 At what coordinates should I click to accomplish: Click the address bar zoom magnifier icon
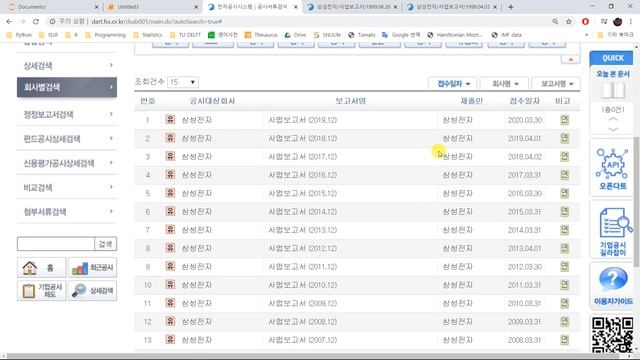(x=555, y=21)
